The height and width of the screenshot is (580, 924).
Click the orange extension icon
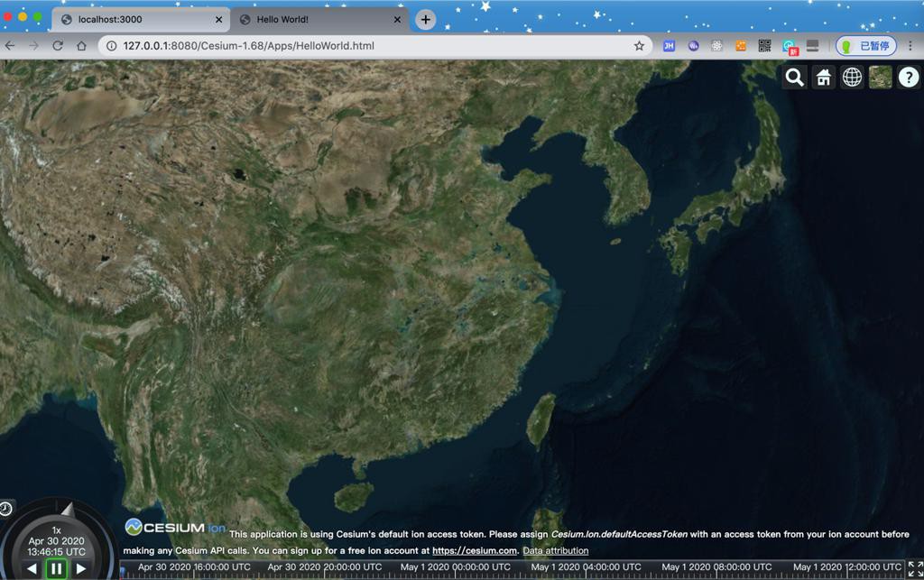point(741,45)
